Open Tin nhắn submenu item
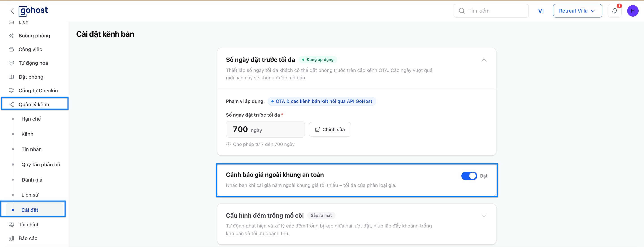This screenshot has height=247, width=644. click(32, 149)
